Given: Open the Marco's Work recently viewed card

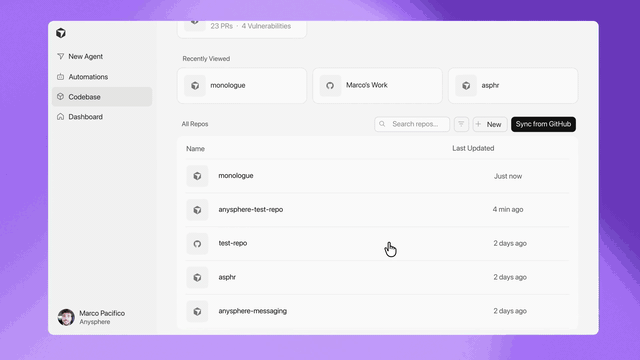Looking at the screenshot, I should (377, 85).
